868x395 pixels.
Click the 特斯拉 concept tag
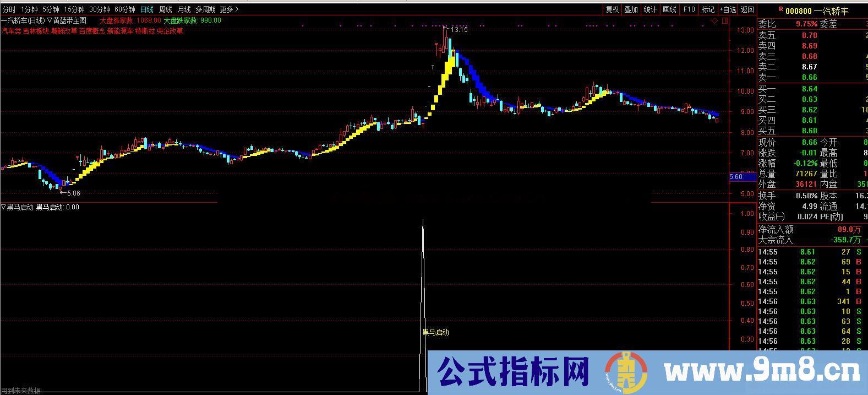pyautogui.click(x=145, y=31)
